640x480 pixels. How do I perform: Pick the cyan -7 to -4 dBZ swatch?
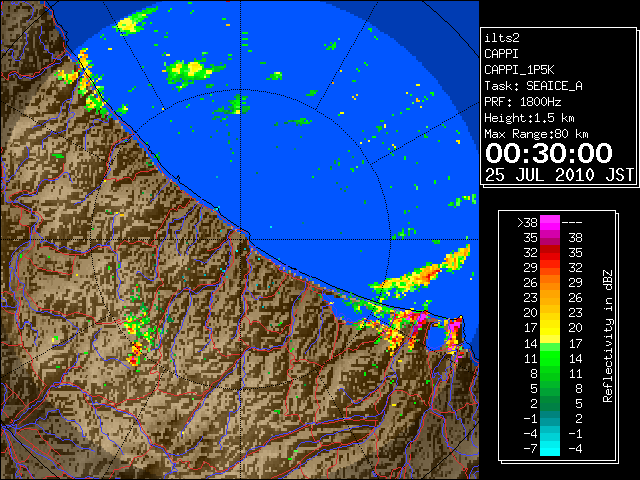(550, 448)
